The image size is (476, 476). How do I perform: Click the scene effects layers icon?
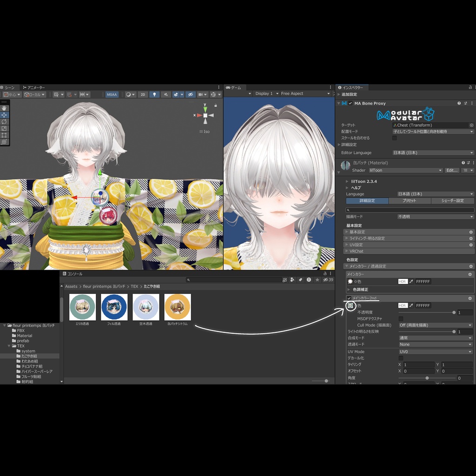click(x=176, y=94)
